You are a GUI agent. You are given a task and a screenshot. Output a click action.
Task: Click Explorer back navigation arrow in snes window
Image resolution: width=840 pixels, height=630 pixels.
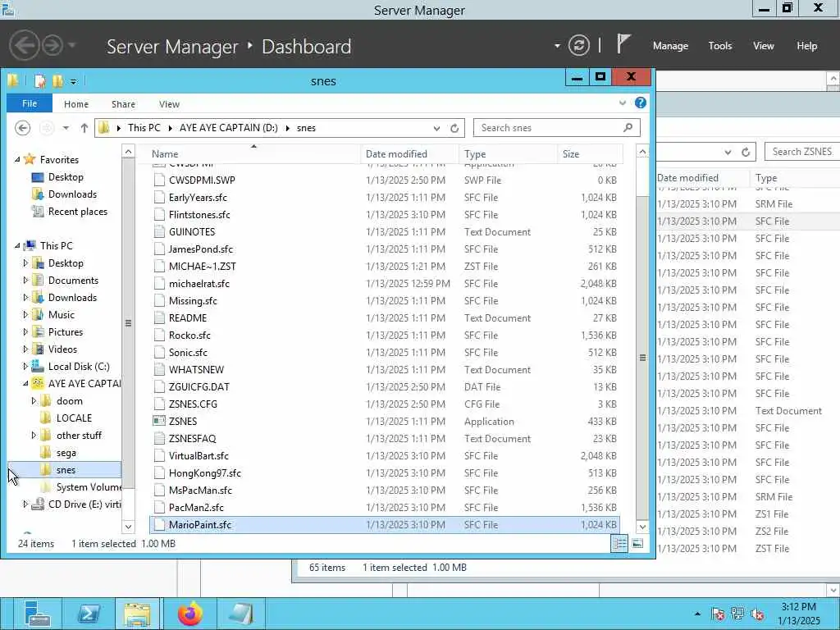(x=22, y=128)
